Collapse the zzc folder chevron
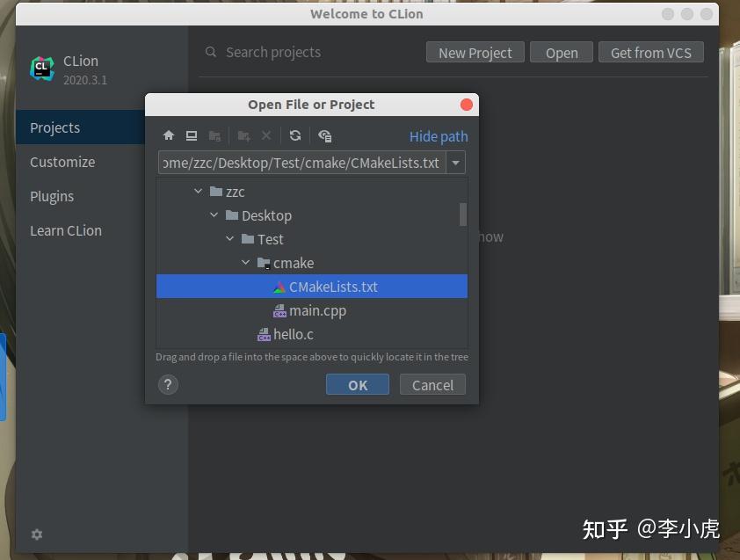The height and width of the screenshot is (560, 740). (199, 192)
